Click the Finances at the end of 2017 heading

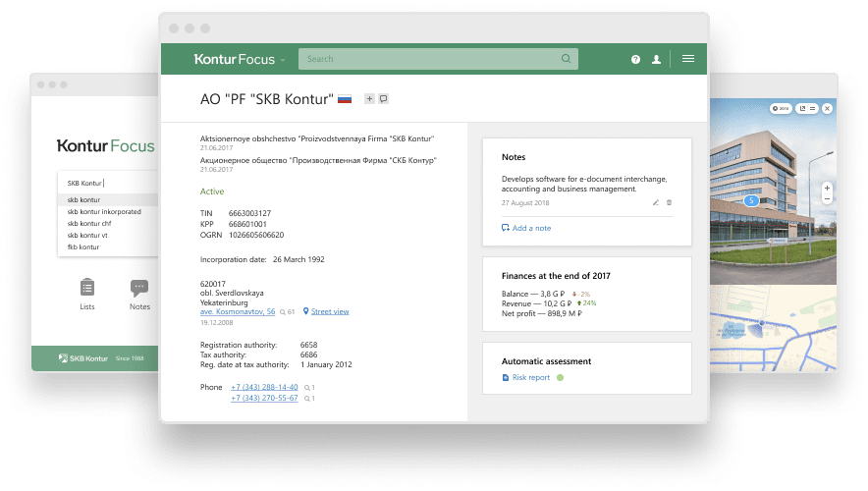(556, 276)
